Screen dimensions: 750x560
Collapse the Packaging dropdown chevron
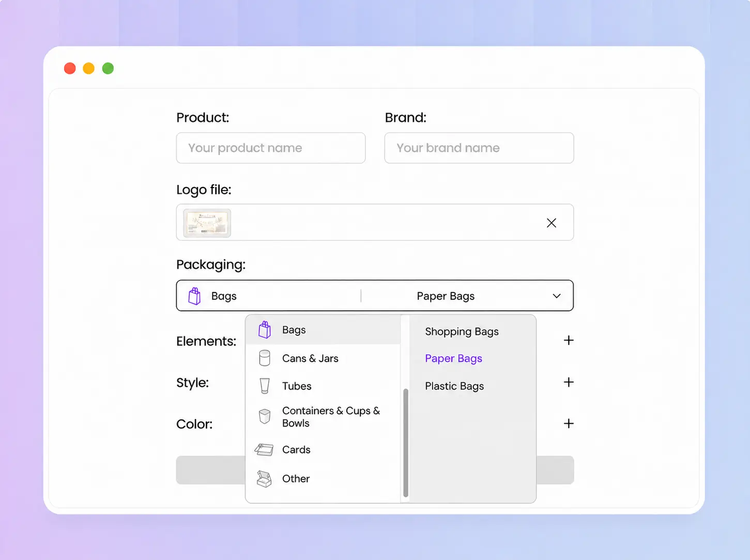click(x=557, y=296)
